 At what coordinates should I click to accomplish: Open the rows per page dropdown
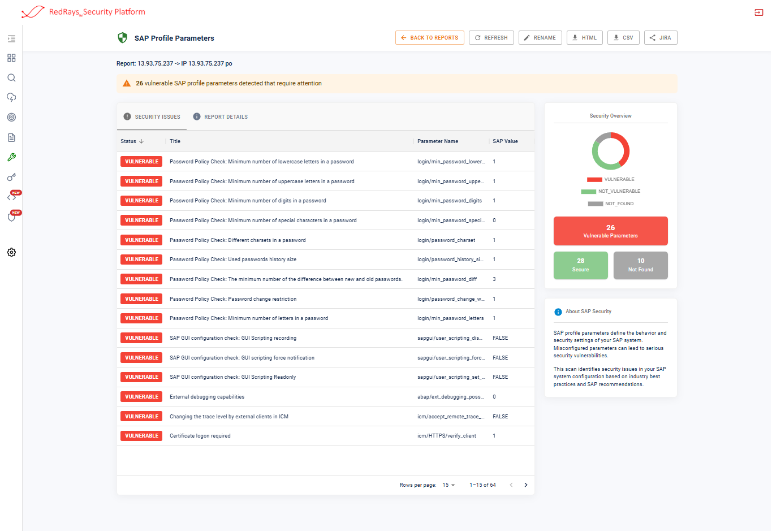448,485
